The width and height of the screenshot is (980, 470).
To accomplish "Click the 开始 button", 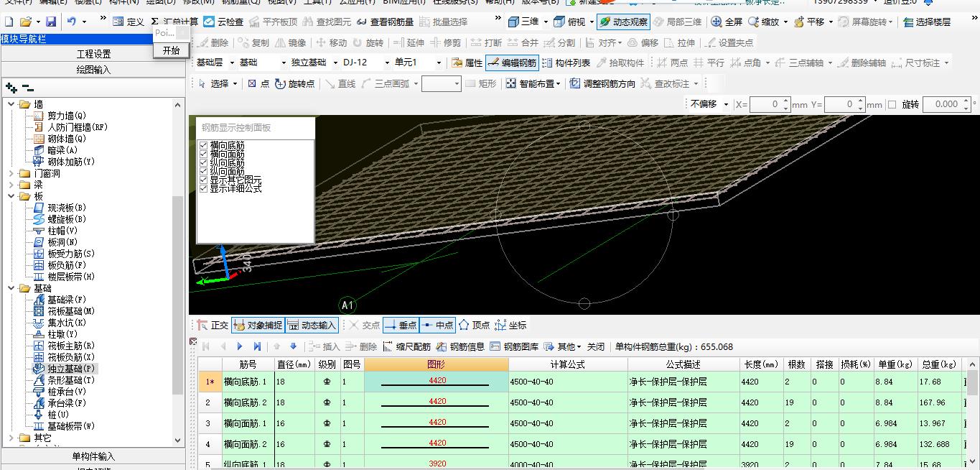I will (172, 50).
